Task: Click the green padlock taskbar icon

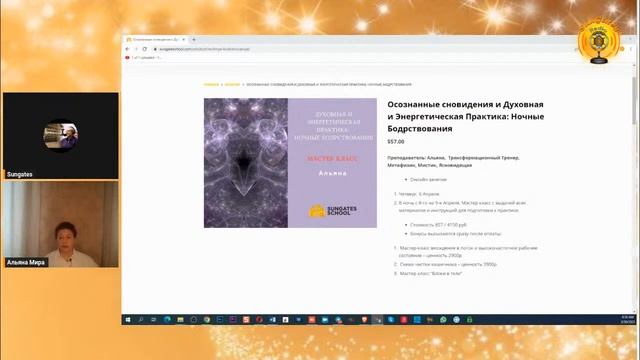Action: click(x=469, y=320)
